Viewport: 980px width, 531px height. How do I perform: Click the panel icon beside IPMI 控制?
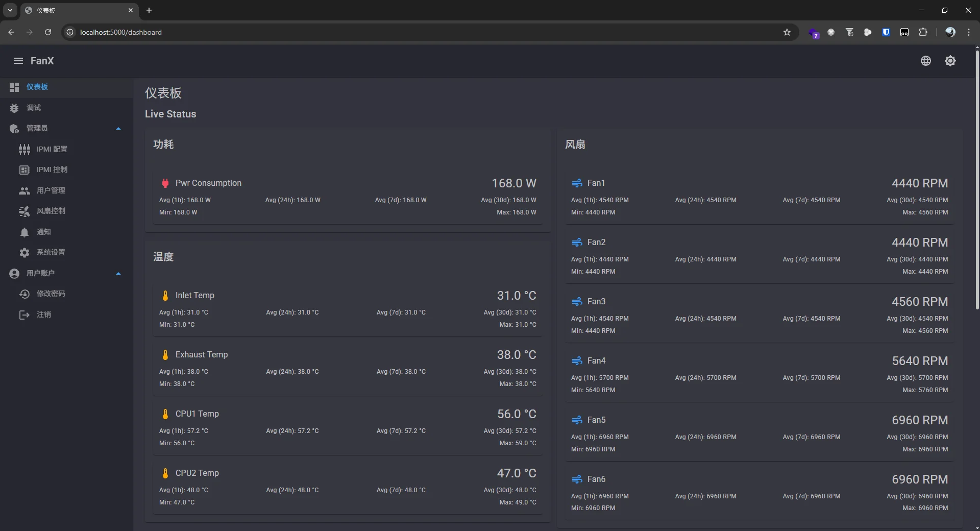[x=24, y=170]
